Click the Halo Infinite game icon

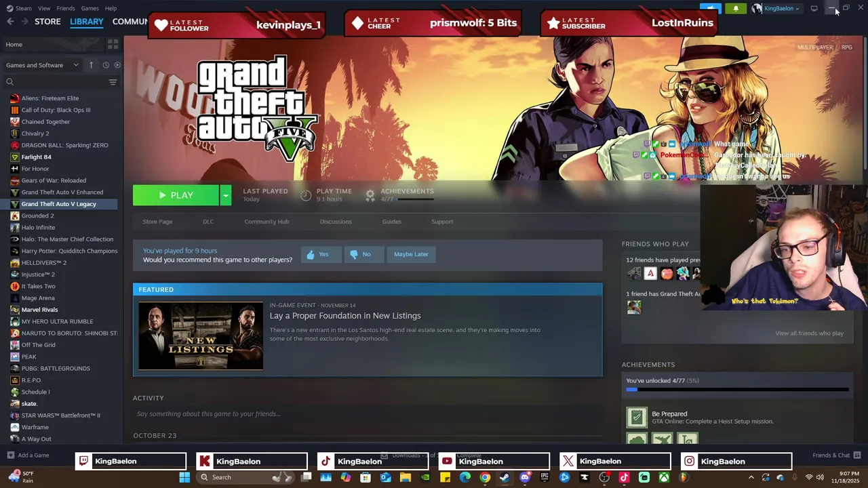15,228
